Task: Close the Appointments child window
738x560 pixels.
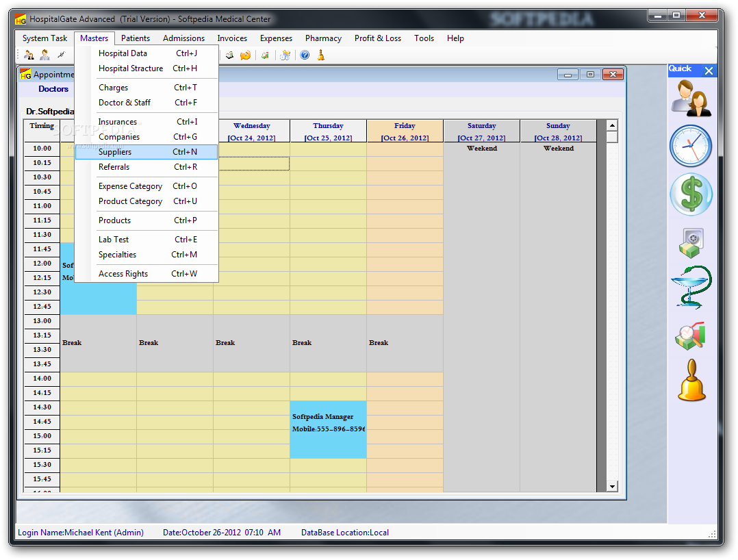Action: [613, 75]
